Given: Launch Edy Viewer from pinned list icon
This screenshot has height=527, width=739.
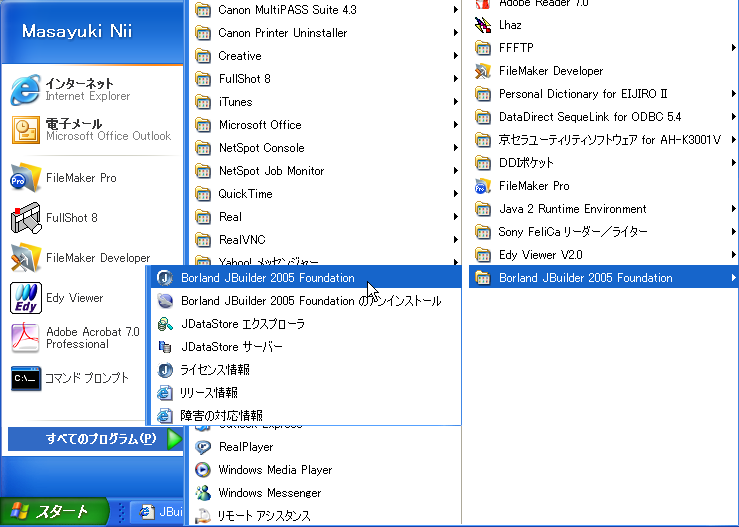Looking at the screenshot, I should point(25,298).
